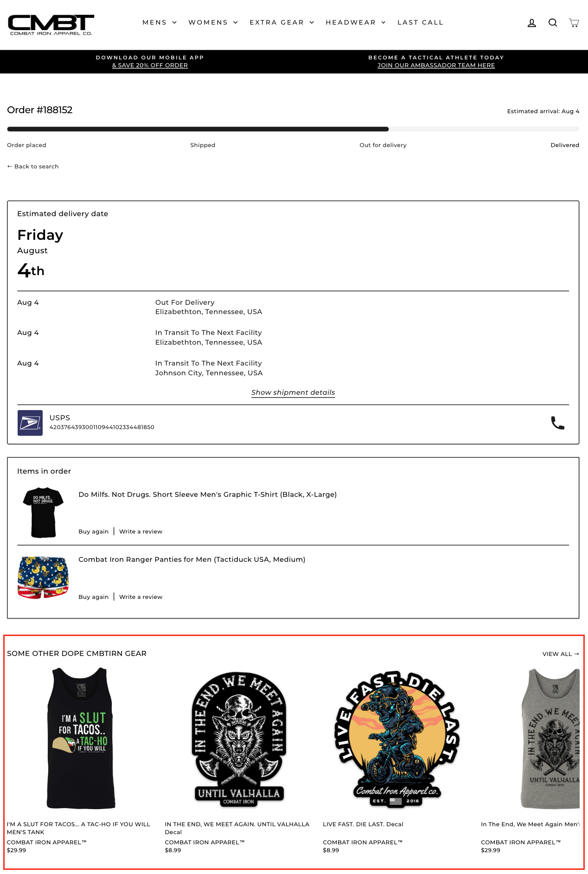Expand the Mens dropdown menu
Image resolution: width=588 pixels, height=874 pixels.
click(x=160, y=22)
